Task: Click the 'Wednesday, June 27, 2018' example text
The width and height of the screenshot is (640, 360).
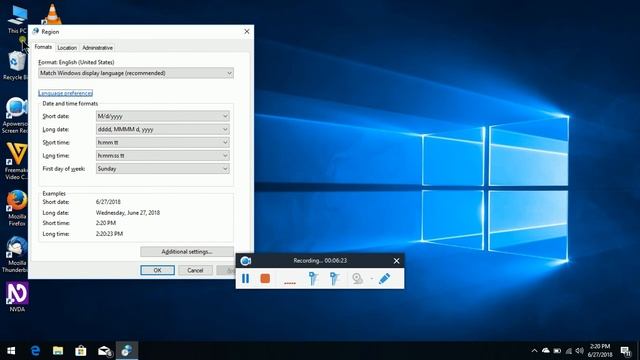Action: pyautogui.click(x=128, y=213)
